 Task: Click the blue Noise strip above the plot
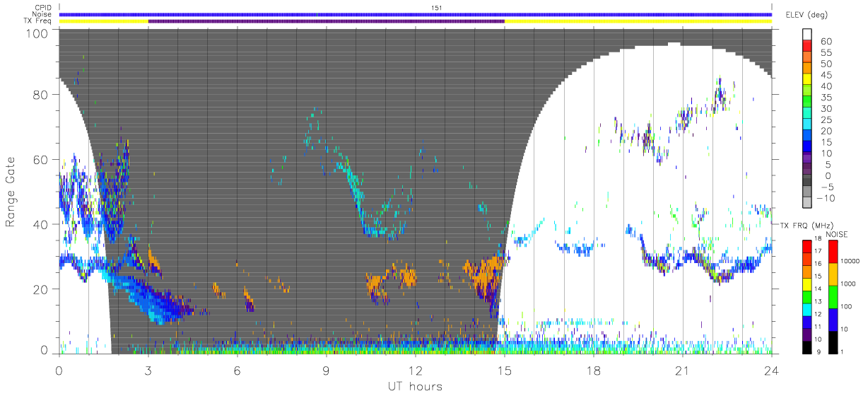pyautogui.click(x=416, y=14)
